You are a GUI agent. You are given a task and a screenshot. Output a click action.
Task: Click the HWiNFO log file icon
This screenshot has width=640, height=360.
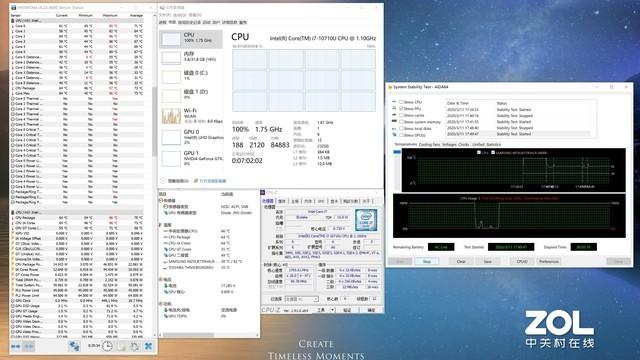122,346
